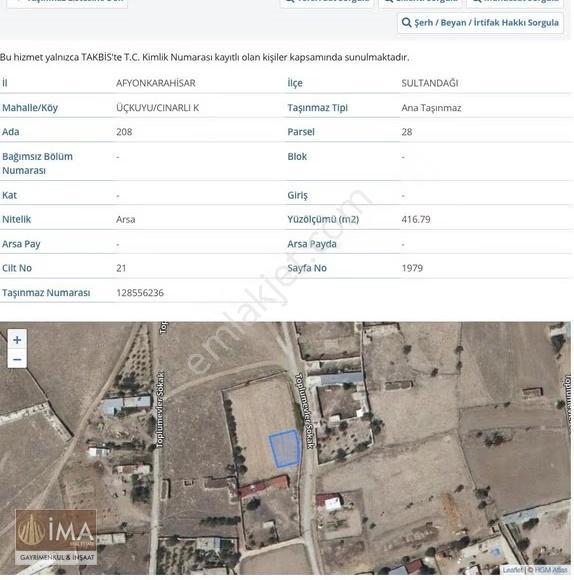Select the Parsel value 28

coord(407,132)
